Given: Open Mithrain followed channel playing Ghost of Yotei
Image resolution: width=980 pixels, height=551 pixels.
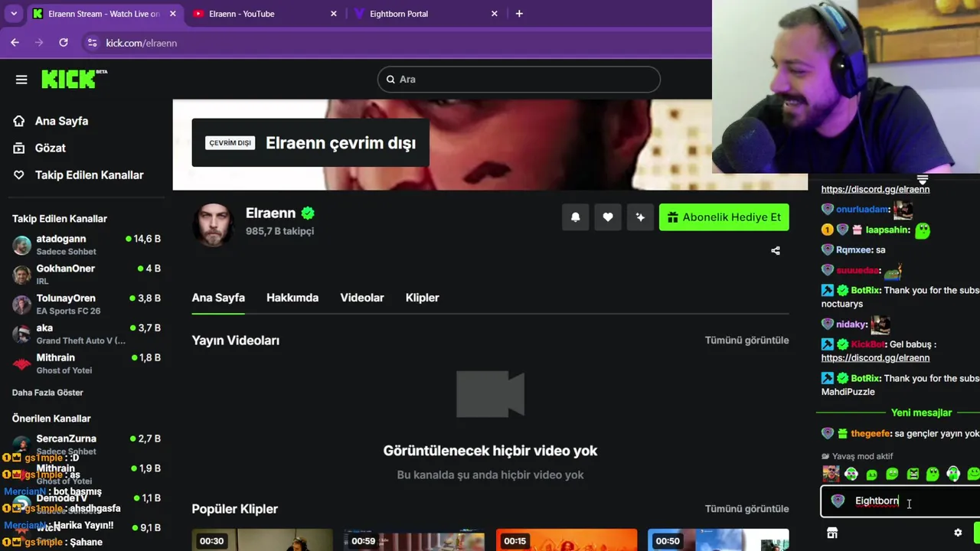Looking at the screenshot, I should [87, 364].
